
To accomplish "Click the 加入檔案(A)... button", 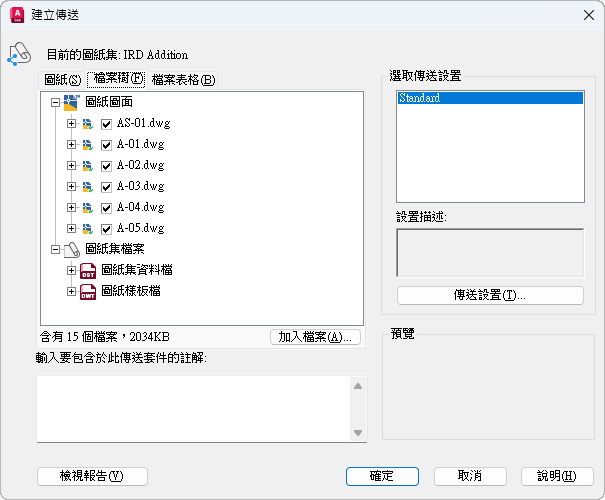I will [315, 337].
